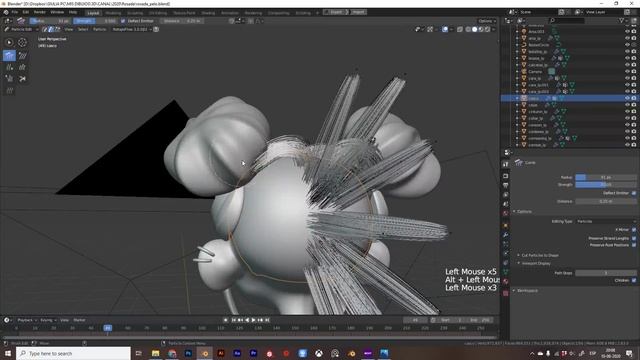The width and height of the screenshot is (640, 360).
Task: Switch viewport to Rendered shading
Action: (x=487, y=29)
